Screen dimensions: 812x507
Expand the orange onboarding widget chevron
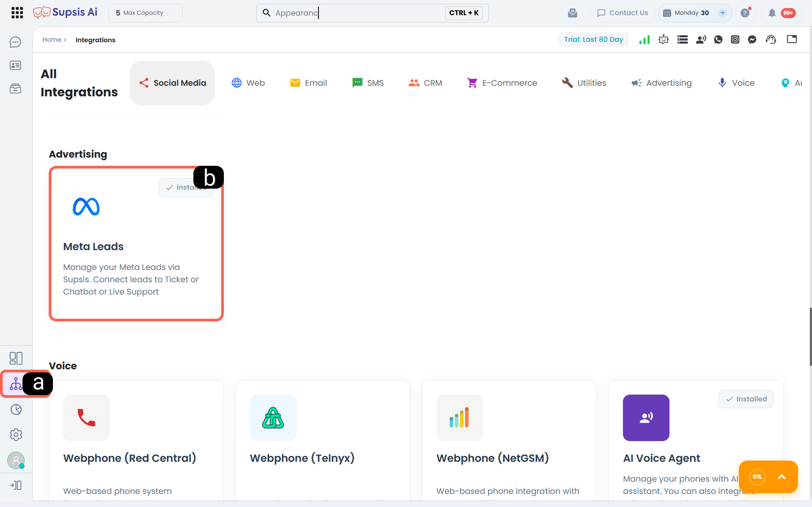782,477
